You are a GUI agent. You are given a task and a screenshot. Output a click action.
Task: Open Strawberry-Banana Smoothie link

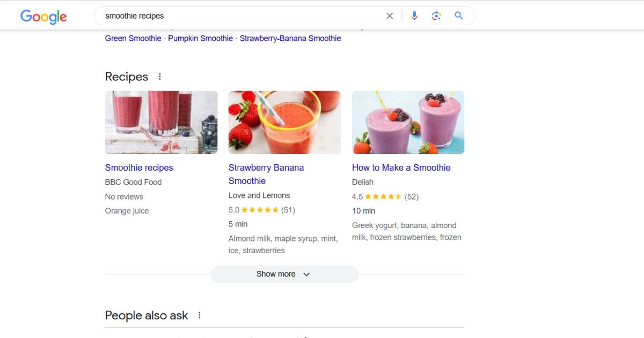pyautogui.click(x=290, y=39)
